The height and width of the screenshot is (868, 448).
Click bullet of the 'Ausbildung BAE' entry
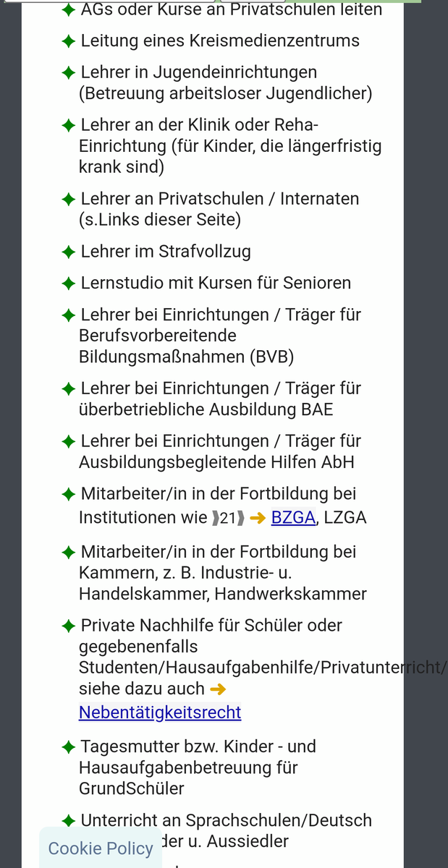(x=69, y=389)
